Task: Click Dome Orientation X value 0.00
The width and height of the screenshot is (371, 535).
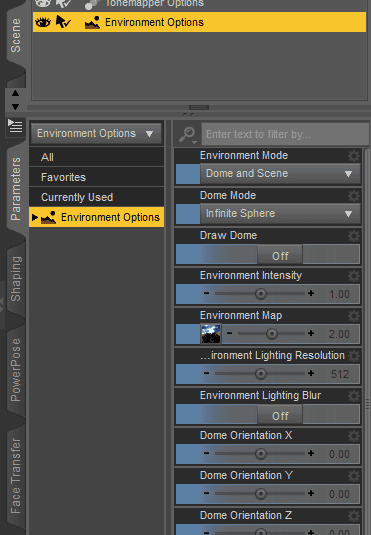Action: 339,454
